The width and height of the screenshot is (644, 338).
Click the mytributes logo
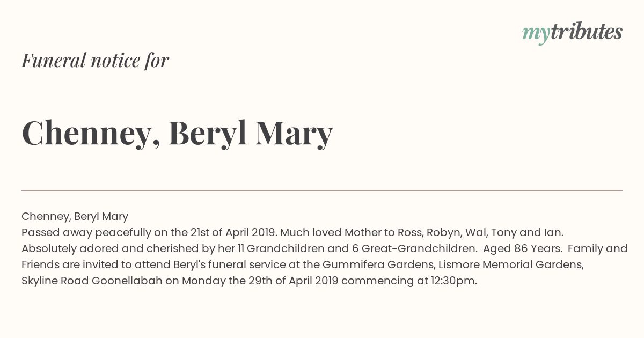click(x=572, y=33)
